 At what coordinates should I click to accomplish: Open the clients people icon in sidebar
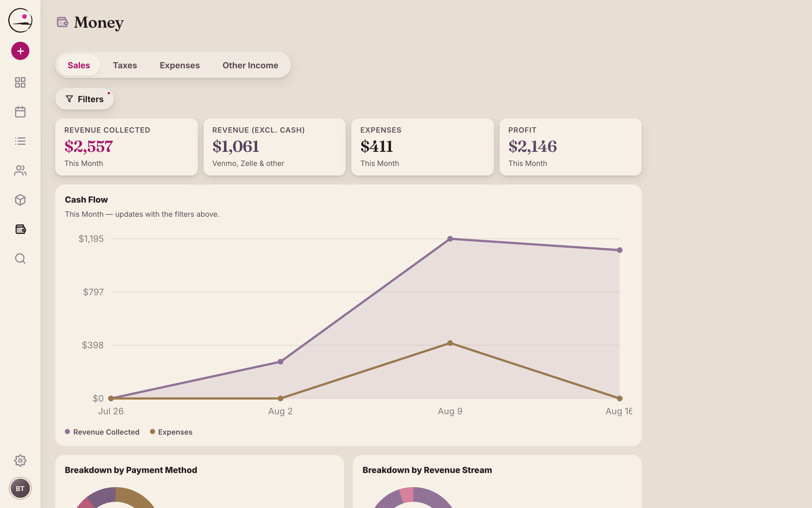coord(20,170)
